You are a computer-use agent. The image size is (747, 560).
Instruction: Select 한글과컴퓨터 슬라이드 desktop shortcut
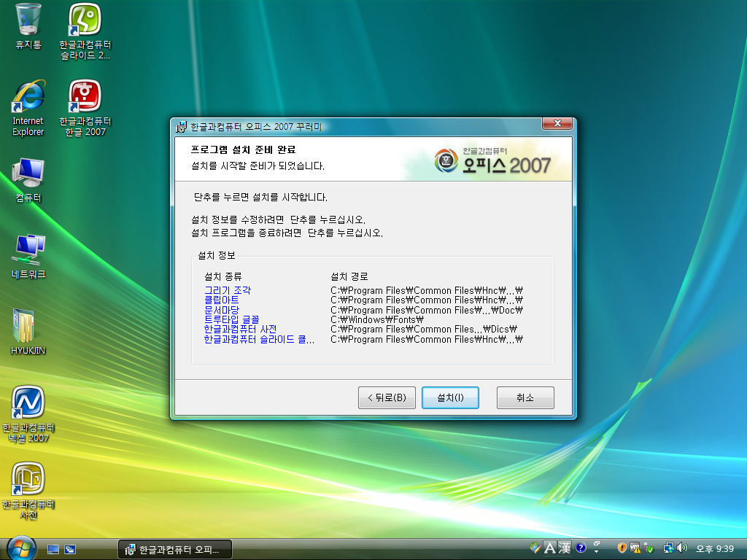pyautogui.click(x=85, y=31)
